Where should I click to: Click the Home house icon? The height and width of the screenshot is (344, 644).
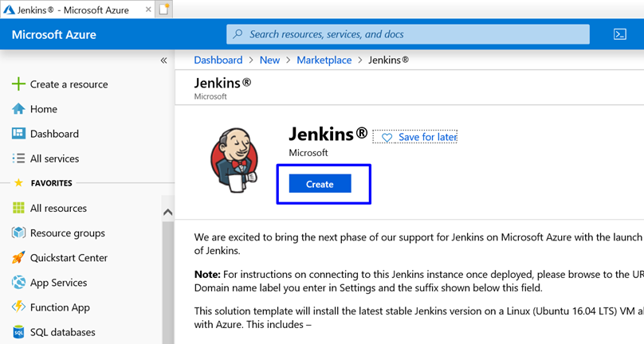click(x=18, y=109)
